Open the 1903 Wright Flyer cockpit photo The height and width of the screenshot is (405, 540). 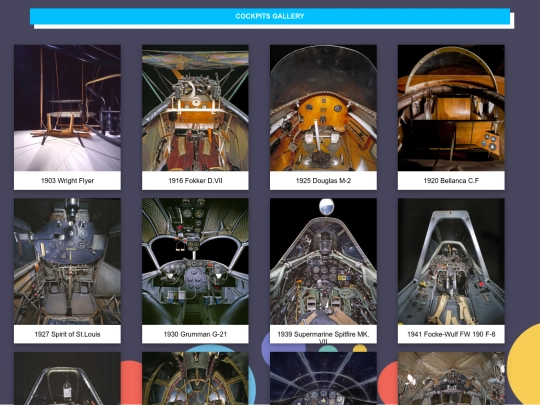coord(67,108)
